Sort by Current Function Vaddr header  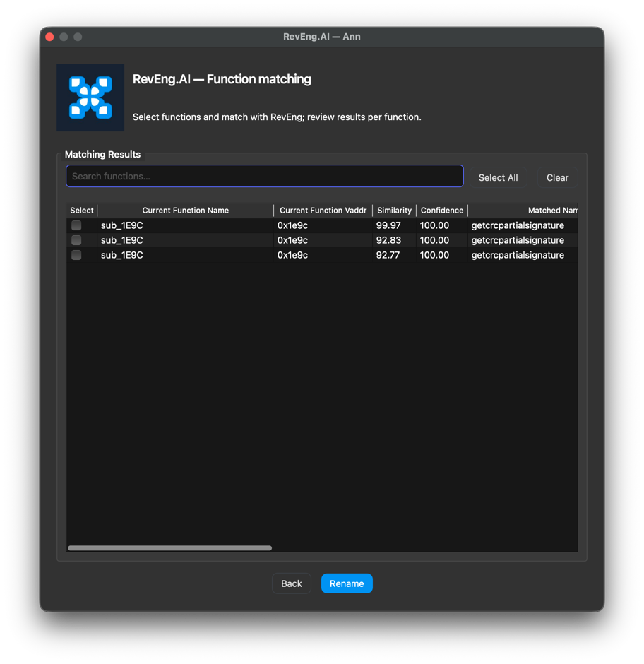point(323,211)
